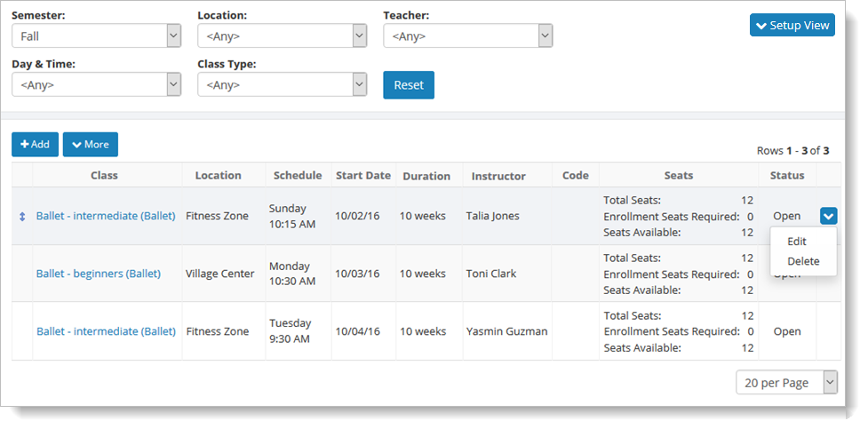Expand the Location filter dropdown
868x429 pixels.
[x=282, y=36]
